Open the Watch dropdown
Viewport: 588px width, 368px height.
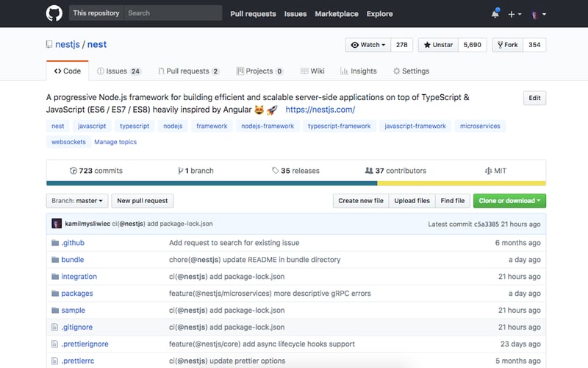coord(368,45)
